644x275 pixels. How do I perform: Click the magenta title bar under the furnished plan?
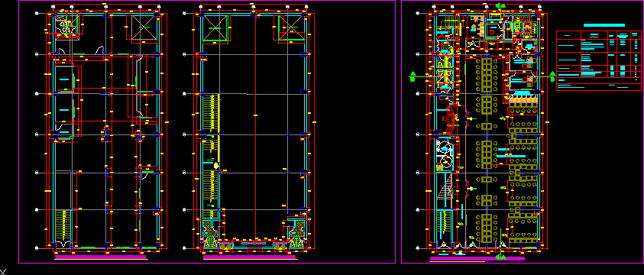click(477, 259)
